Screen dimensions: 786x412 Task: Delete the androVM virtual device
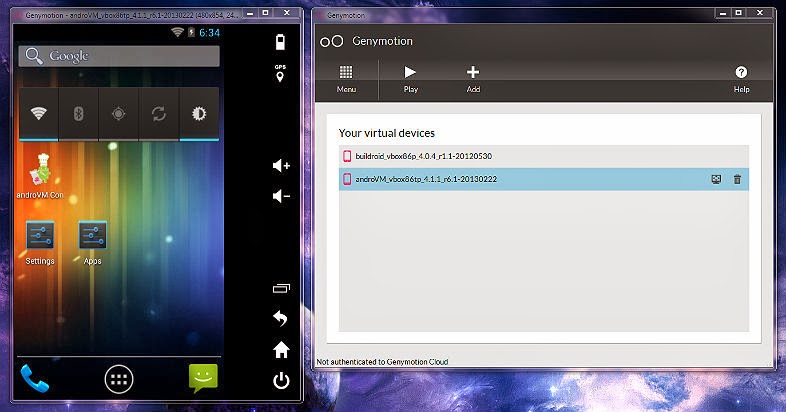[x=737, y=179]
